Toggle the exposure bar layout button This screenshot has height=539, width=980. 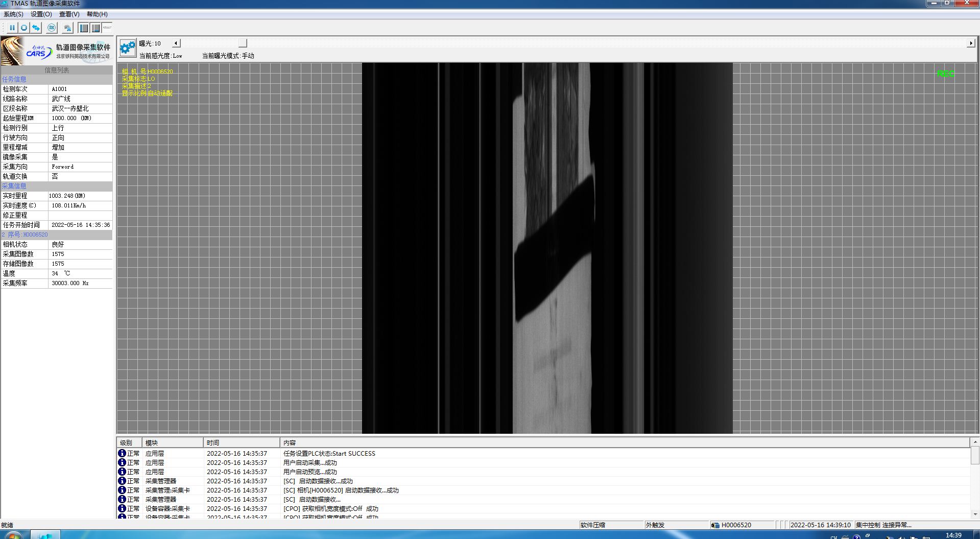(x=107, y=28)
